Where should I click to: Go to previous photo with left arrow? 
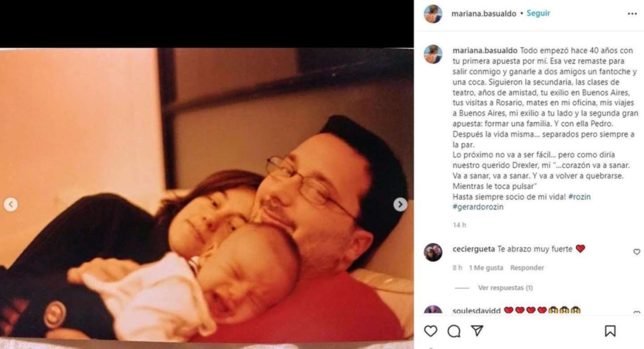tap(11, 205)
